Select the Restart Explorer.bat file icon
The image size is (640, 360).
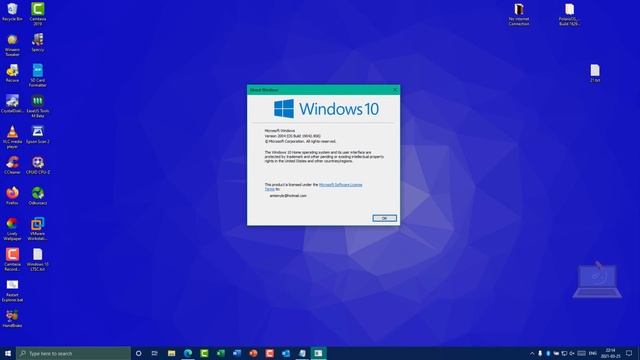(x=12, y=291)
